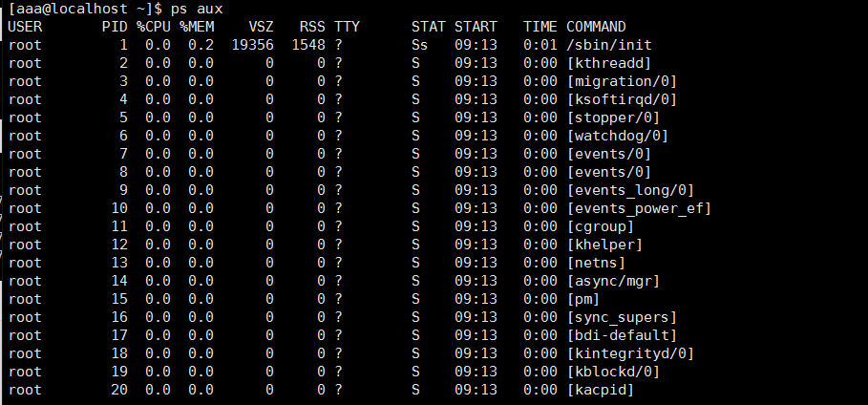Select the '[sync_supers]' process name
Screen dimensions: 868x405
[622, 317]
